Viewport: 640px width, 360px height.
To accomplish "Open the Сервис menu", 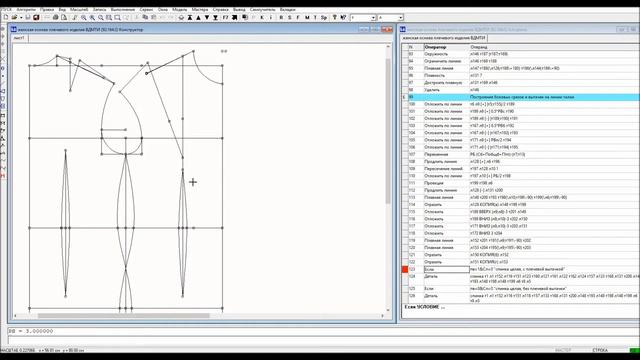I will [x=147, y=9].
